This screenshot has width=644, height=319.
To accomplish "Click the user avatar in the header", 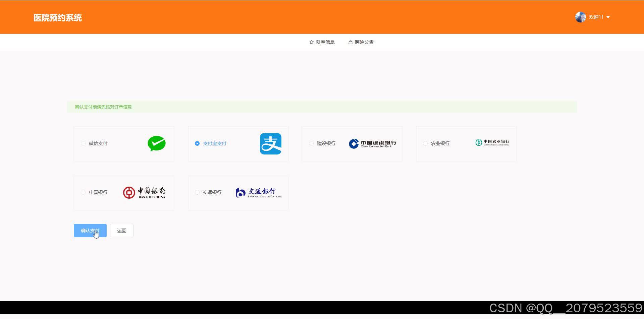I will (581, 17).
